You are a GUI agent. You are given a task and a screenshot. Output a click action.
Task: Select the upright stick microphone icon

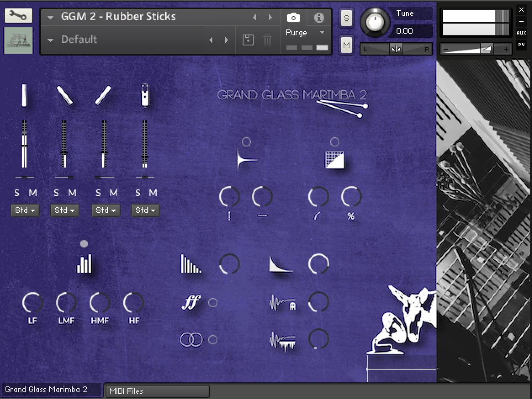click(24, 95)
